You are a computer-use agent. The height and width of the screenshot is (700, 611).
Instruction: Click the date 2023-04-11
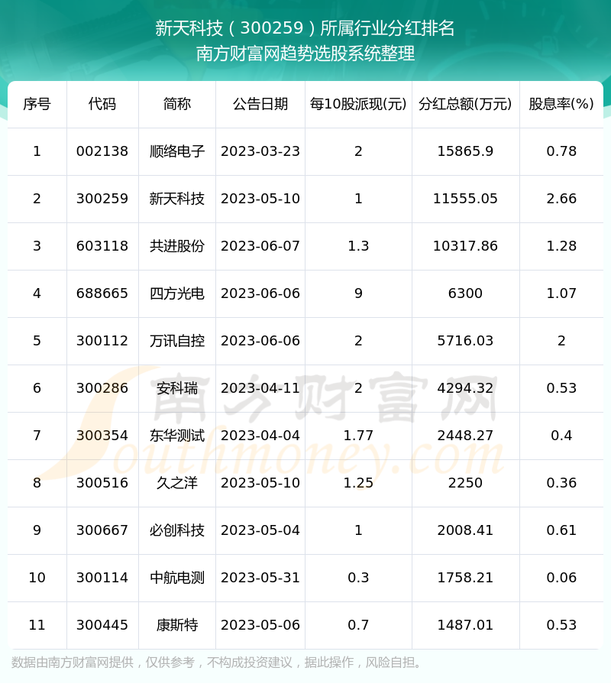click(260, 388)
